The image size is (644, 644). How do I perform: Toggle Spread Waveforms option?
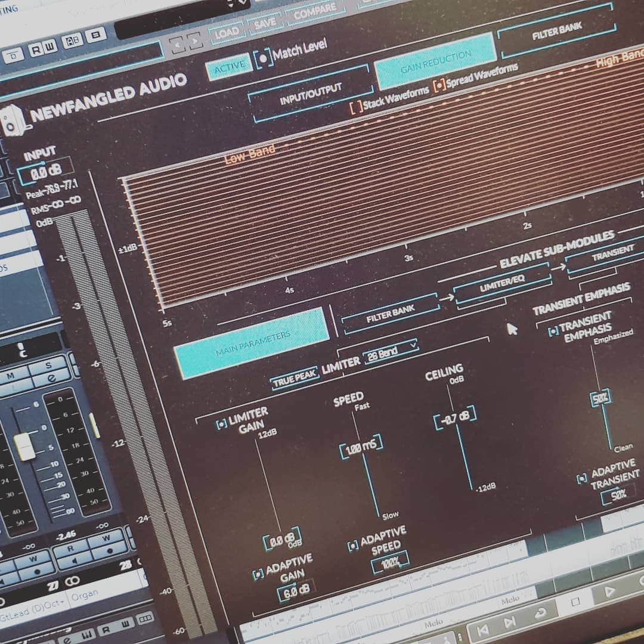coord(439,85)
